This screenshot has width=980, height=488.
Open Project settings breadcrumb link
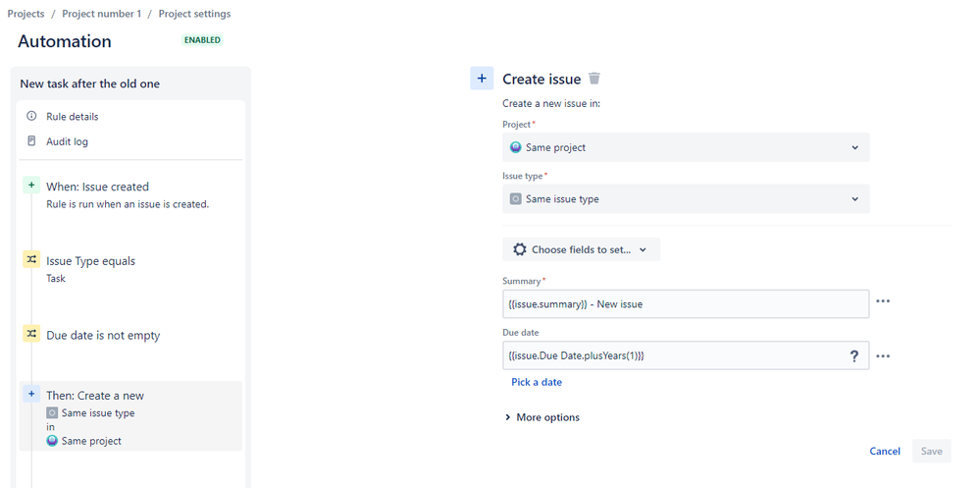click(194, 14)
